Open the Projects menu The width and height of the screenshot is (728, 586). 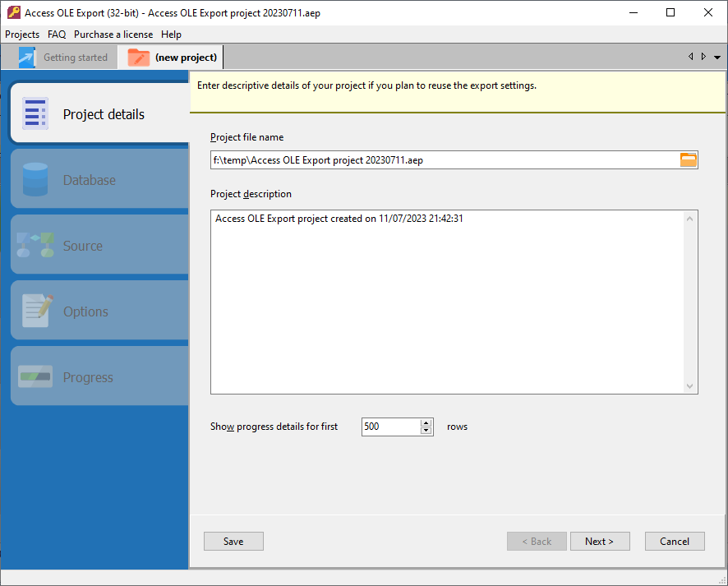(x=22, y=35)
